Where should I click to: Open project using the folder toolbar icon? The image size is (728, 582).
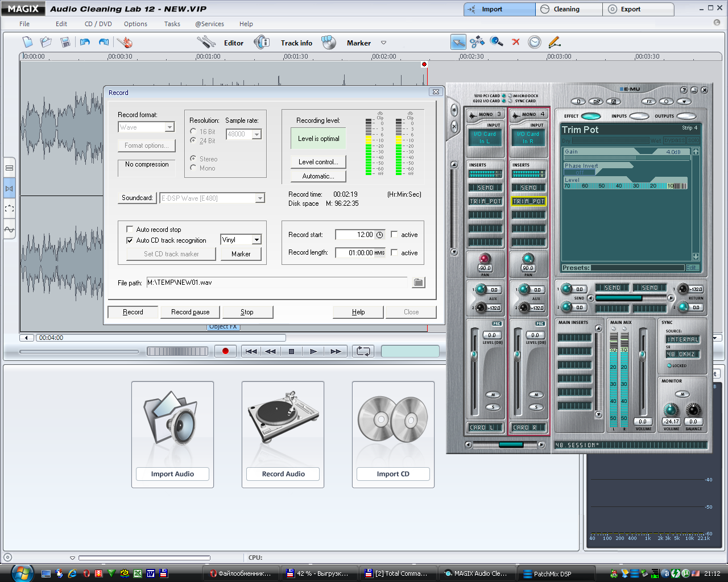pyautogui.click(x=46, y=42)
